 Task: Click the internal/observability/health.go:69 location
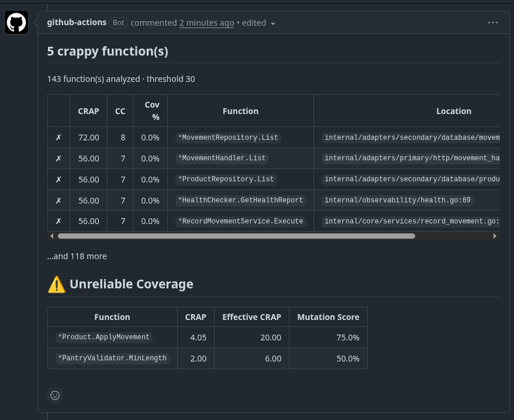(x=398, y=200)
